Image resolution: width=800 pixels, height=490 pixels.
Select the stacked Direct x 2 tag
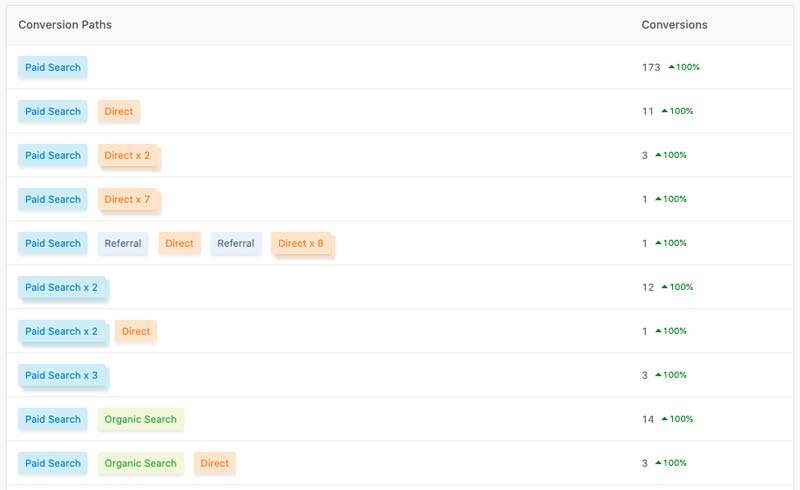(x=128, y=156)
